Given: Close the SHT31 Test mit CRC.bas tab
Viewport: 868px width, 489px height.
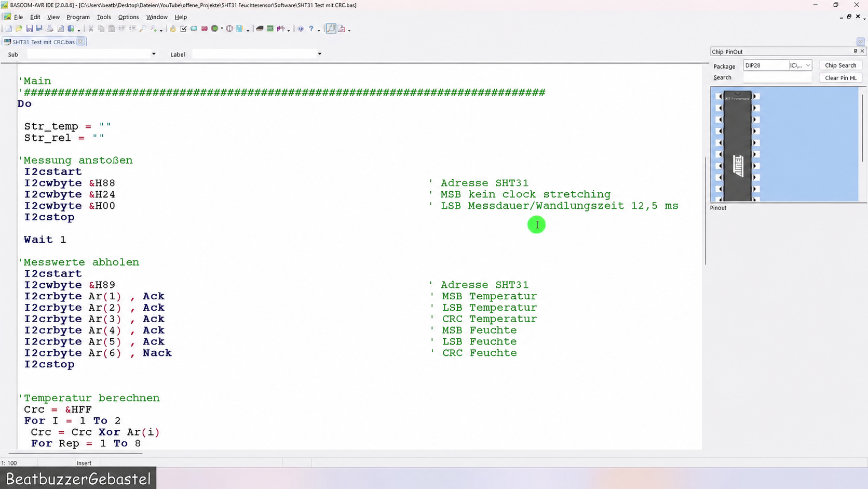Looking at the screenshot, I should click(81, 42).
